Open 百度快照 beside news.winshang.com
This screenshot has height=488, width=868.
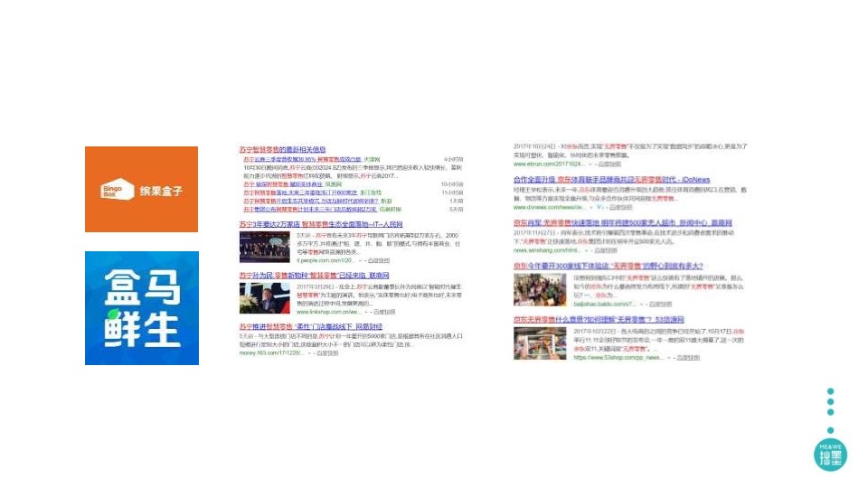[605, 250]
